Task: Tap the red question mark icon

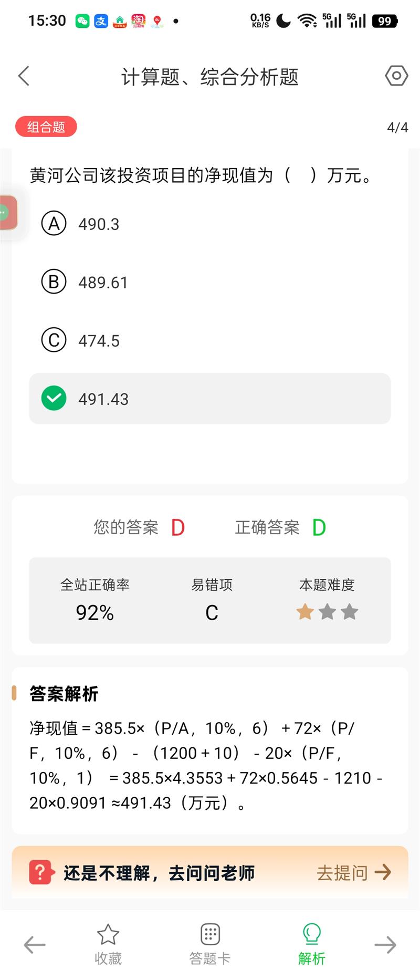Action: coord(41,872)
